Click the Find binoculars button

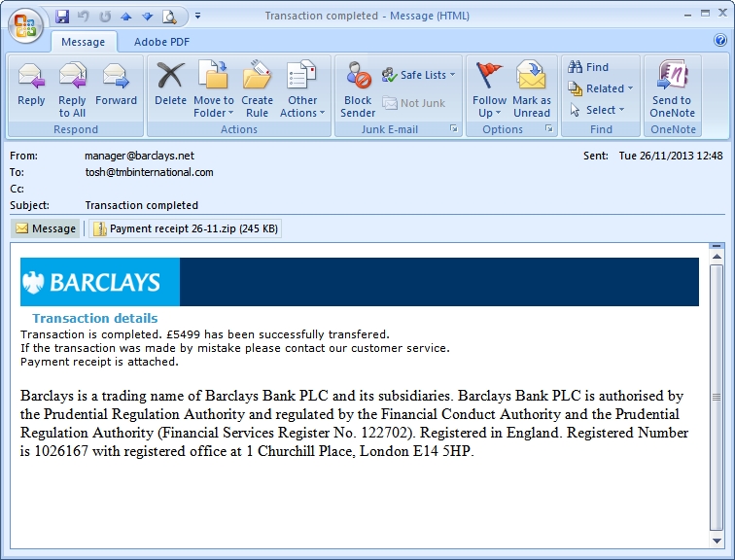click(x=588, y=67)
